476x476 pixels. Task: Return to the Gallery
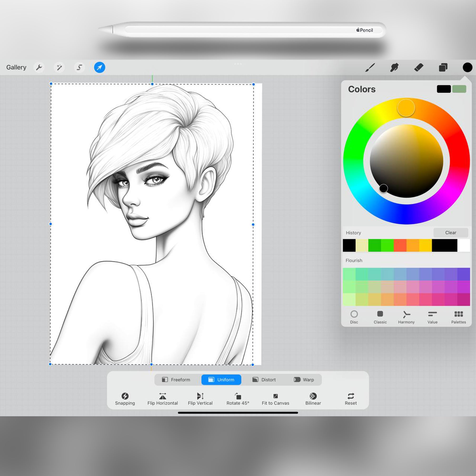pyautogui.click(x=16, y=67)
